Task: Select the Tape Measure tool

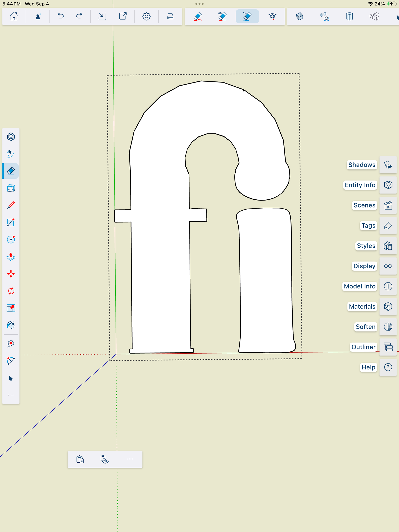Action: (11, 344)
